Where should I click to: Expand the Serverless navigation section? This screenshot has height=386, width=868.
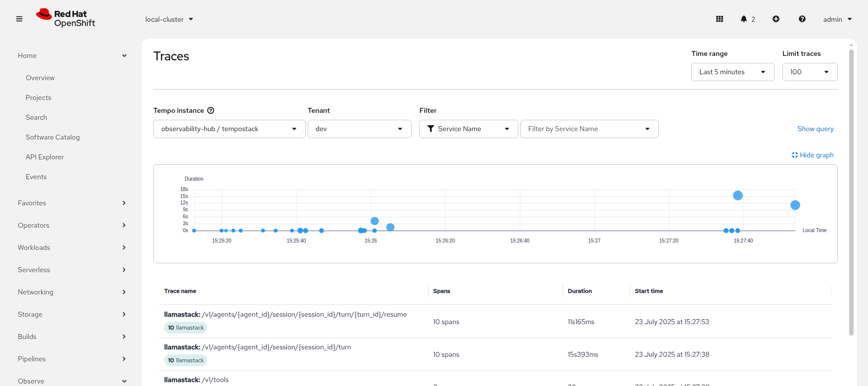(72, 270)
